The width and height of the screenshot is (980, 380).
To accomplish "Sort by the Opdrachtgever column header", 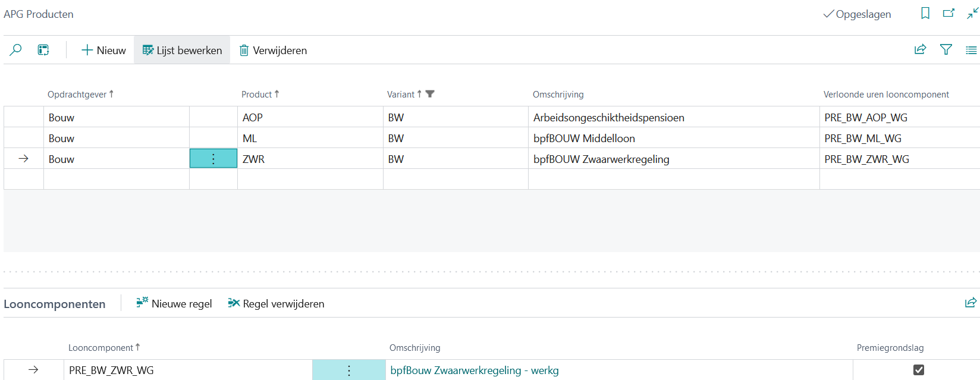I will [x=77, y=95].
